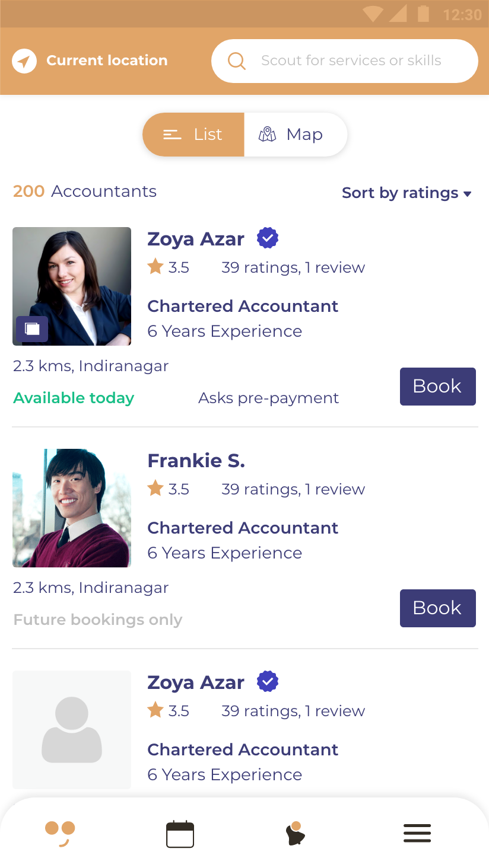Open notifications bell in bottom bar
The width and height of the screenshot is (489, 868).
click(295, 834)
